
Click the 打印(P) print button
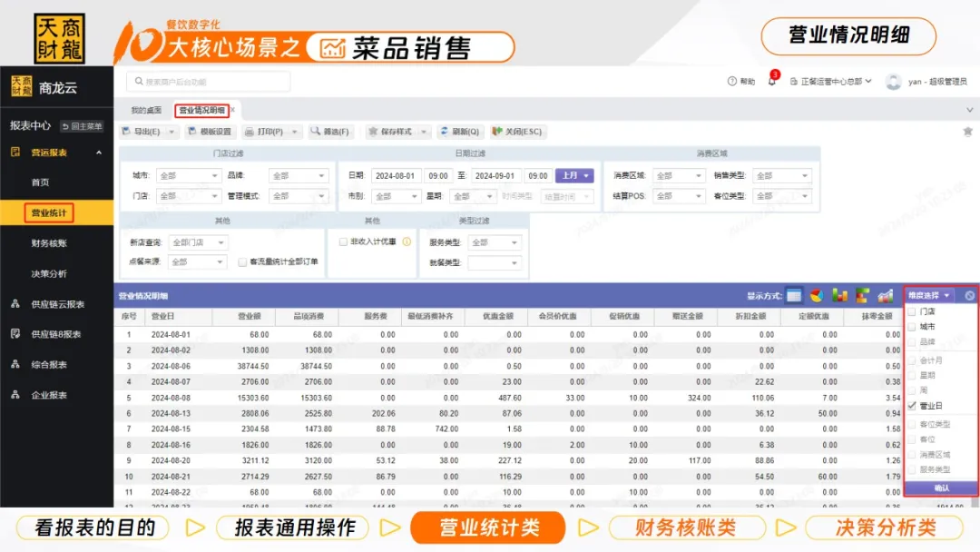[264, 132]
